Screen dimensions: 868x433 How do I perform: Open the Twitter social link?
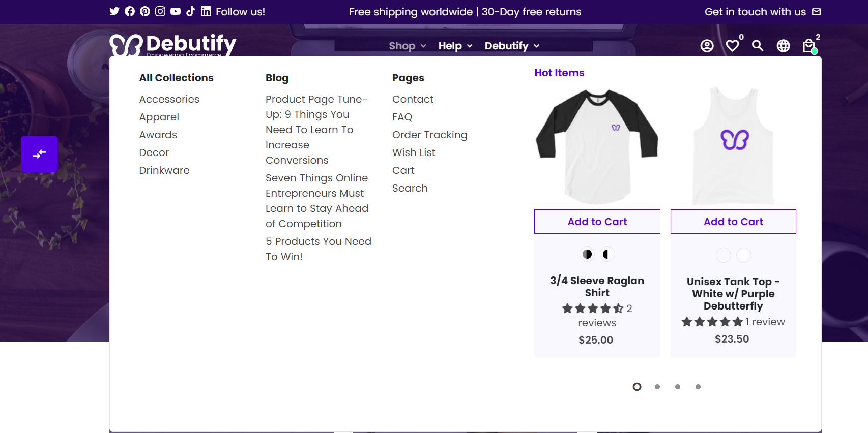(x=114, y=11)
